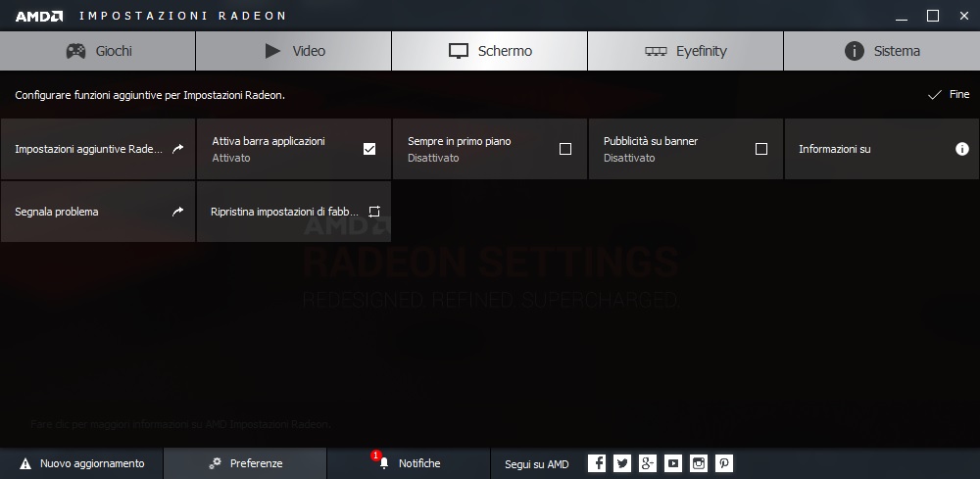Click the Fine checkmark button
The width and height of the screenshot is (980, 479).
coord(949,94)
